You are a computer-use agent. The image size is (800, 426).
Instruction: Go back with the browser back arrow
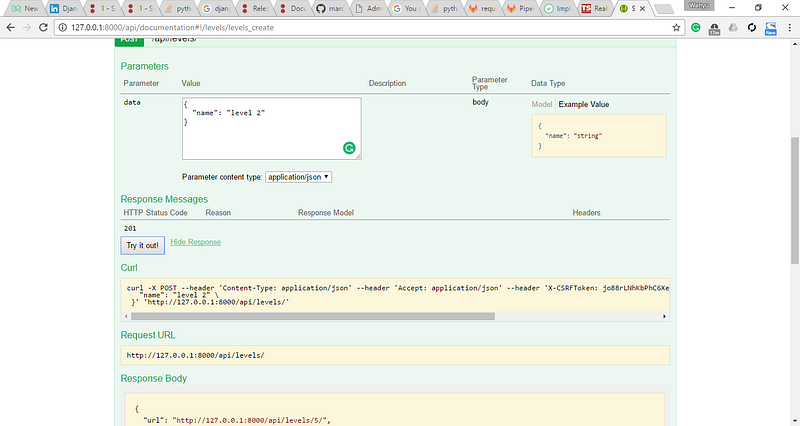(x=11, y=28)
